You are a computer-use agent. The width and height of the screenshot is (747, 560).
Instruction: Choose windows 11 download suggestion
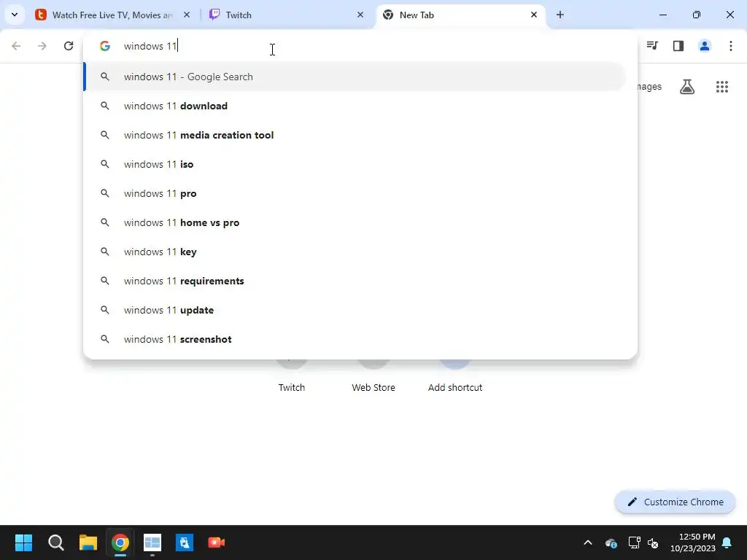coord(355,106)
